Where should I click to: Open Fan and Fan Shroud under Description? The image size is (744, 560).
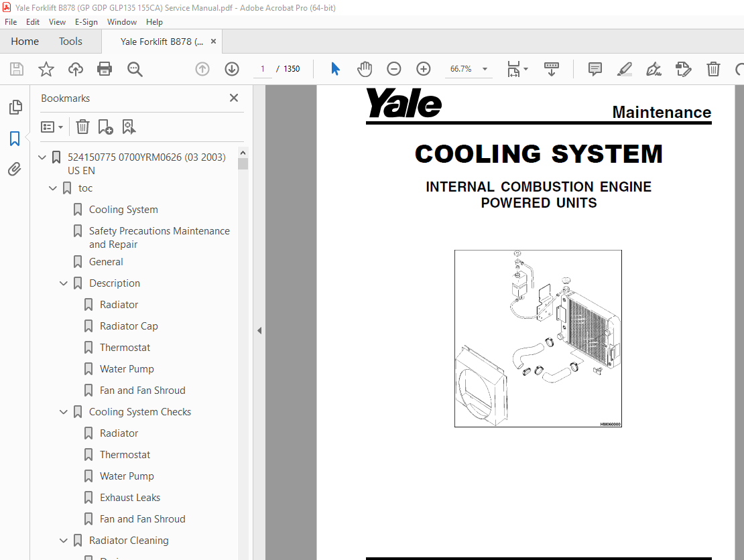coord(142,391)
